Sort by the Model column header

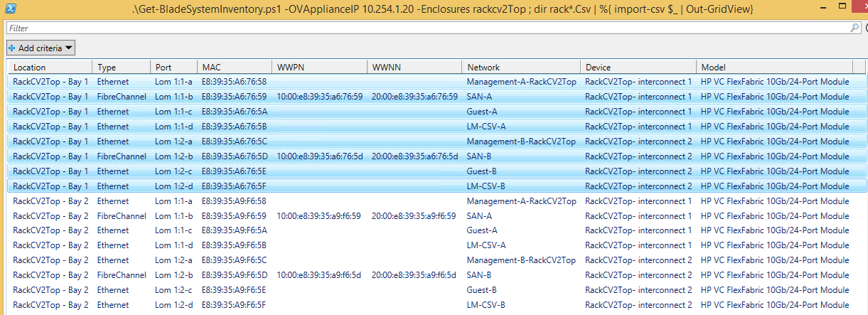tap(774, 67)
